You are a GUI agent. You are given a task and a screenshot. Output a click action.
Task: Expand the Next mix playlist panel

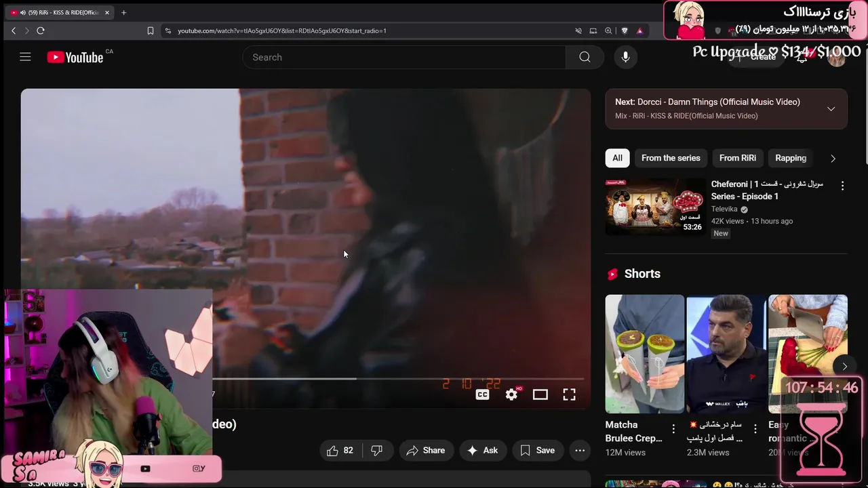point(831,108)
